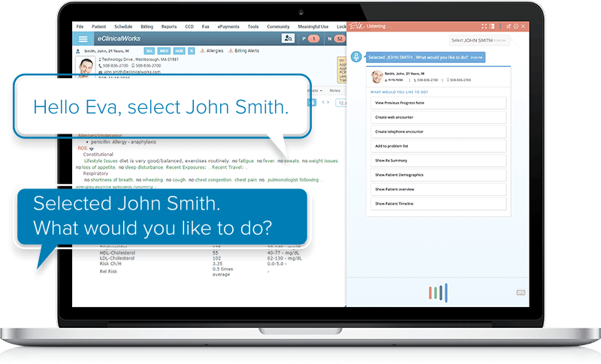Open the P counter badge showing 1
601x364 pixels.
click(x=313, y=39)
